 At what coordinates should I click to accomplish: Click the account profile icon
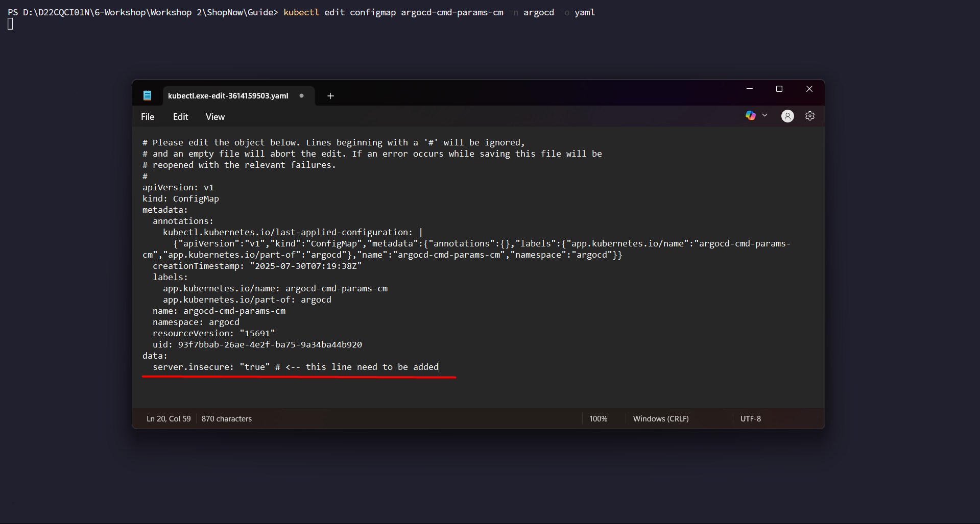[787, 116]
